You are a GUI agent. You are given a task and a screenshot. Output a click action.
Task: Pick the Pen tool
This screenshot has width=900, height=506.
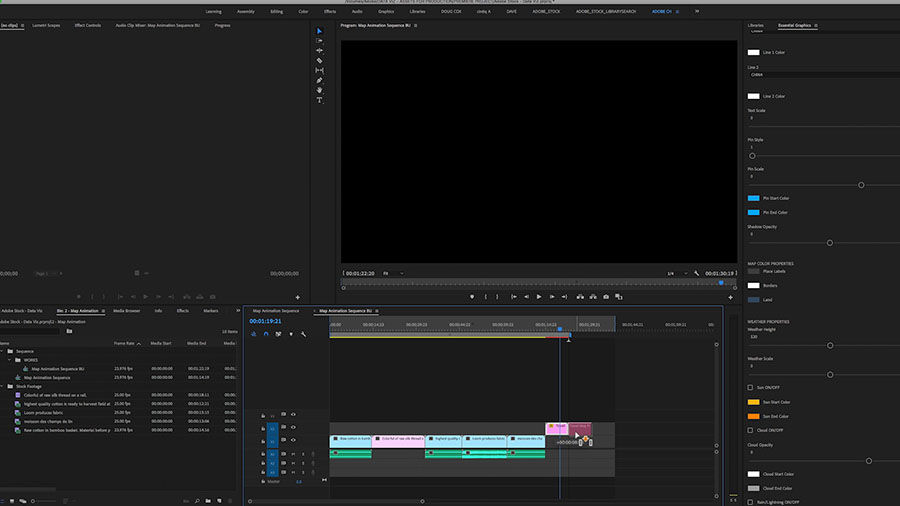pos(320,80)
